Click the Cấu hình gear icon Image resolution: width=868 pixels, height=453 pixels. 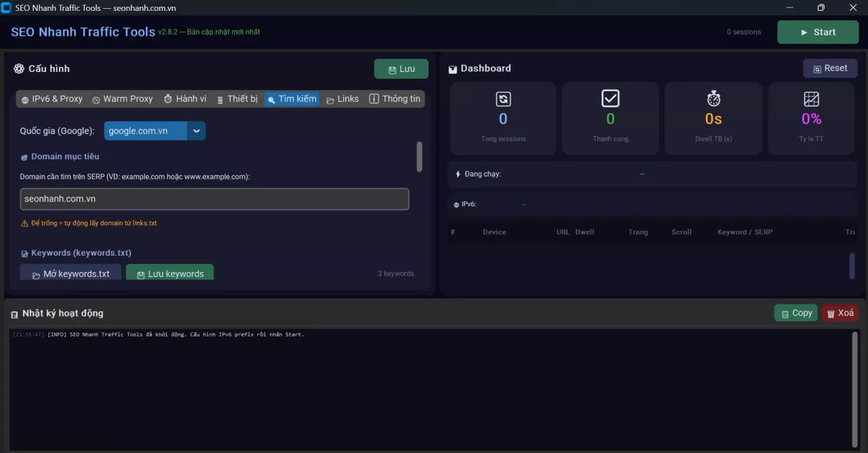(19, 68)
